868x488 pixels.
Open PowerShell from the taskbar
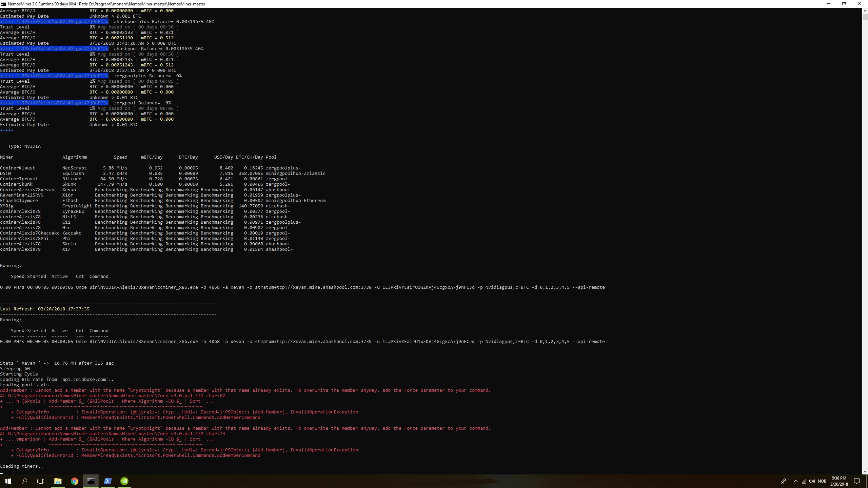pos(107,481)
